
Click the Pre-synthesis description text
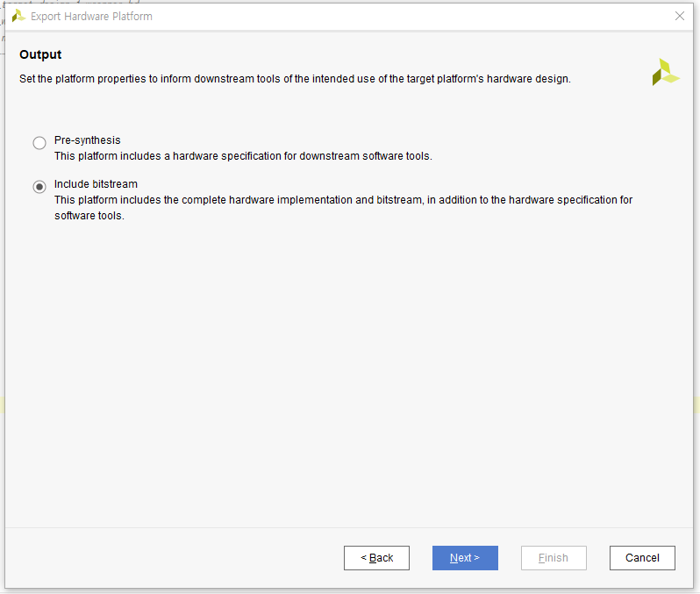(x=243, y=156)
